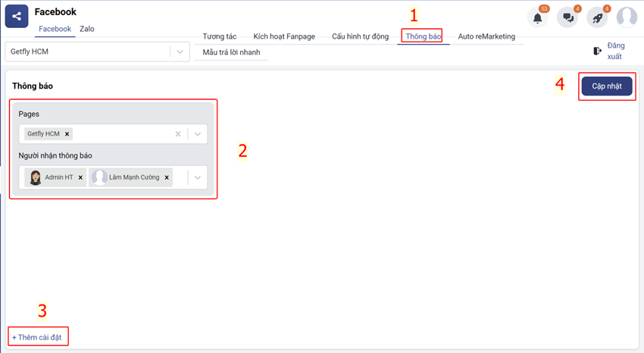Remove the Getfly HCM page tag
The image size is (644, 353).
pos(67,134)
